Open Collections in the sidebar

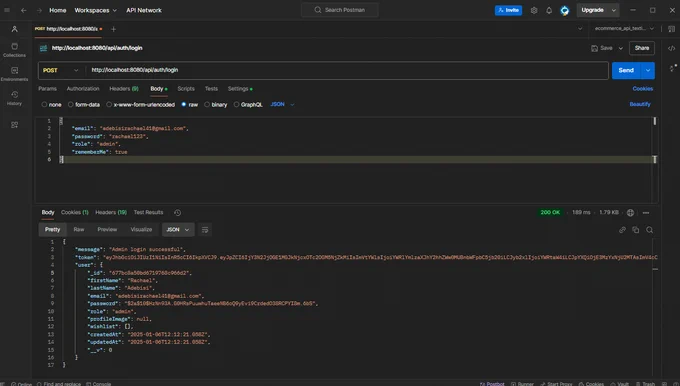pyautogui.click(x=14, y=49)
